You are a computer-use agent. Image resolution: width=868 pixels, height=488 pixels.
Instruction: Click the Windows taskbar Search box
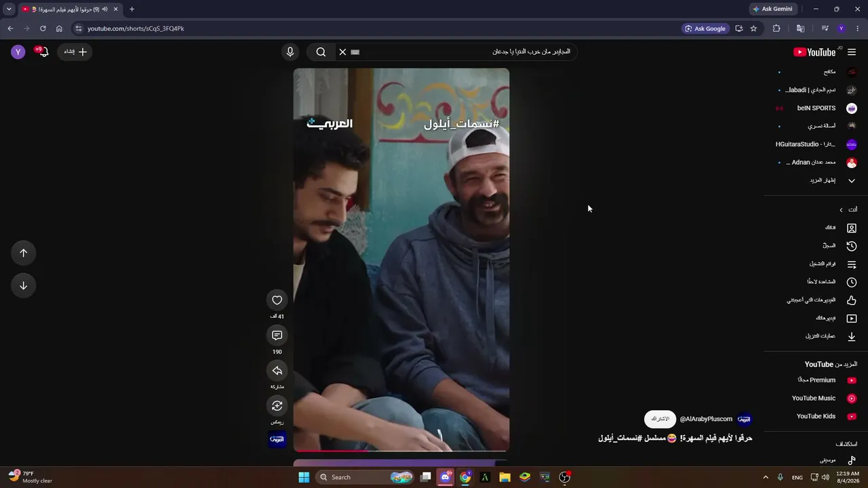tap(365, 477)
